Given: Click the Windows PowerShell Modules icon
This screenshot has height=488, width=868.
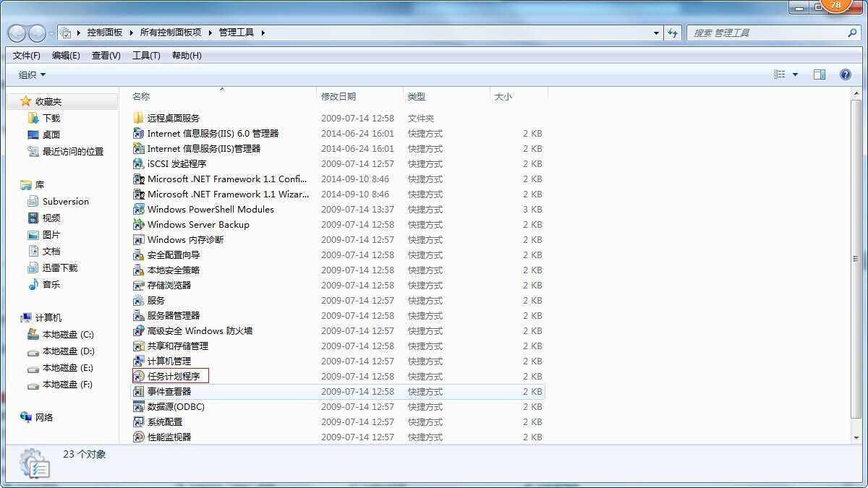Looking at the screenshot, I should (x=139, y=209).
